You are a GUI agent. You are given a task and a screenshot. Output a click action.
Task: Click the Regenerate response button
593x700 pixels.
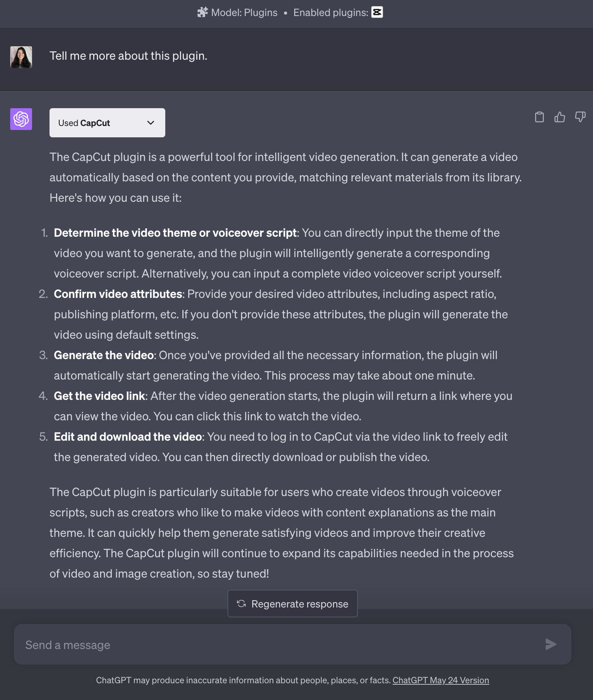(292, 603)
